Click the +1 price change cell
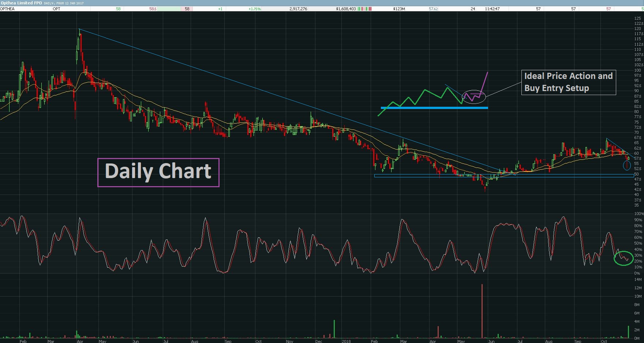644x343 pixels. click(x=220, y=9)
